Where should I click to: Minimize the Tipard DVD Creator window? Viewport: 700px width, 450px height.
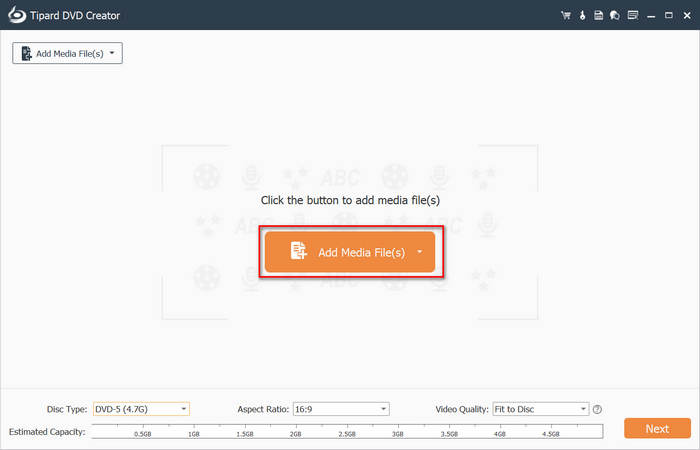click(651, 16)
